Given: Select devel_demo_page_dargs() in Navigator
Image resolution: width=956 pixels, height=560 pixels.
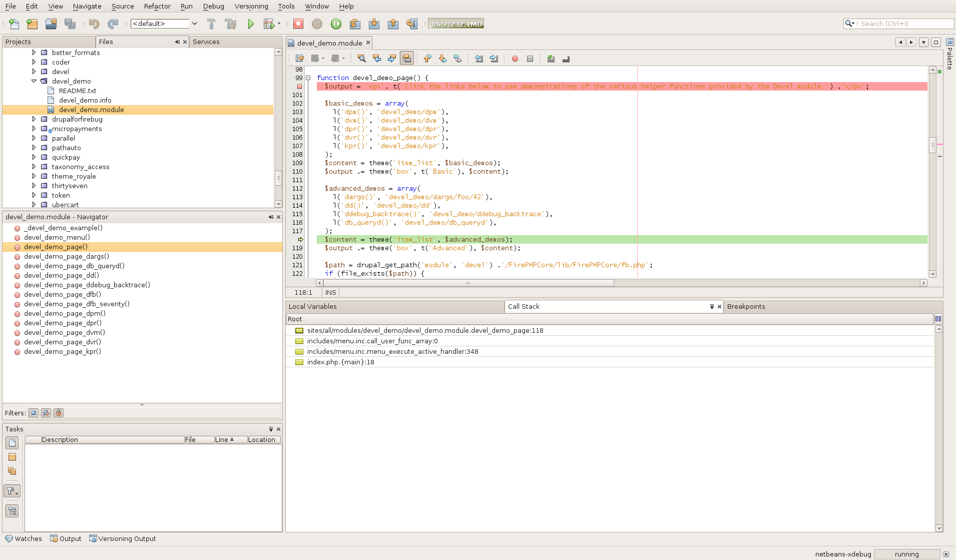Looking at the screenshot, I should click(x=67, y=256).
